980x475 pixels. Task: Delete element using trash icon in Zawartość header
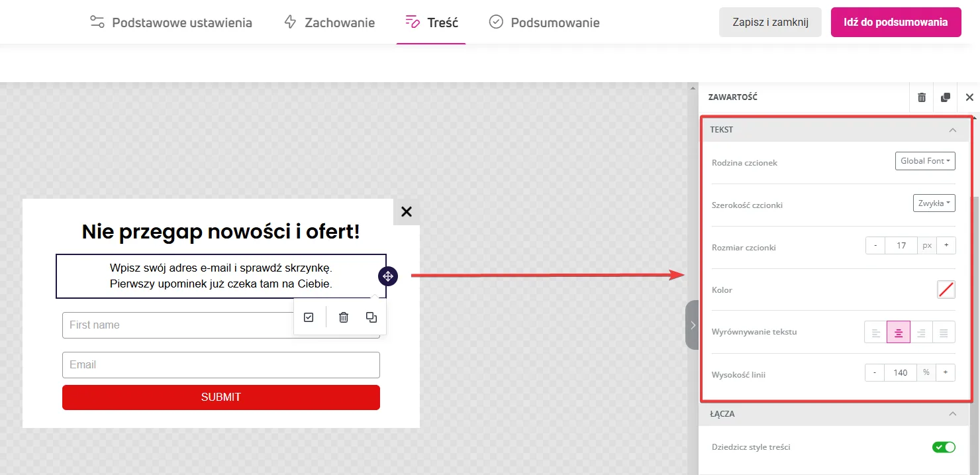922,97
